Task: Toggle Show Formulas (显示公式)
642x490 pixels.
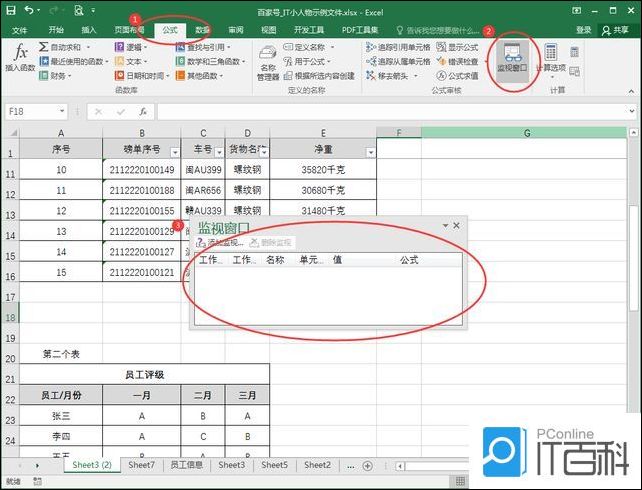Action: (x=457, y=47)
